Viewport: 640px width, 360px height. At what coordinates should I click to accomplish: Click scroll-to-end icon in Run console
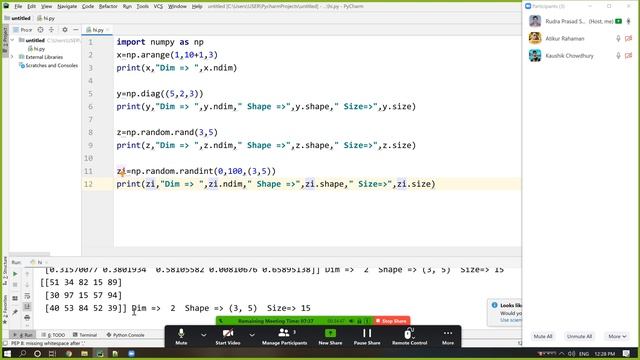click(x=27, y=307)
